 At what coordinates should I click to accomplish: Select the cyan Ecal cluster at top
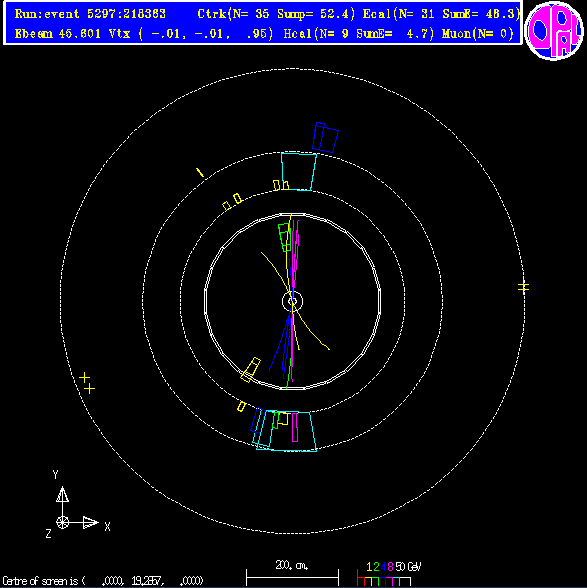coord(299,171)
